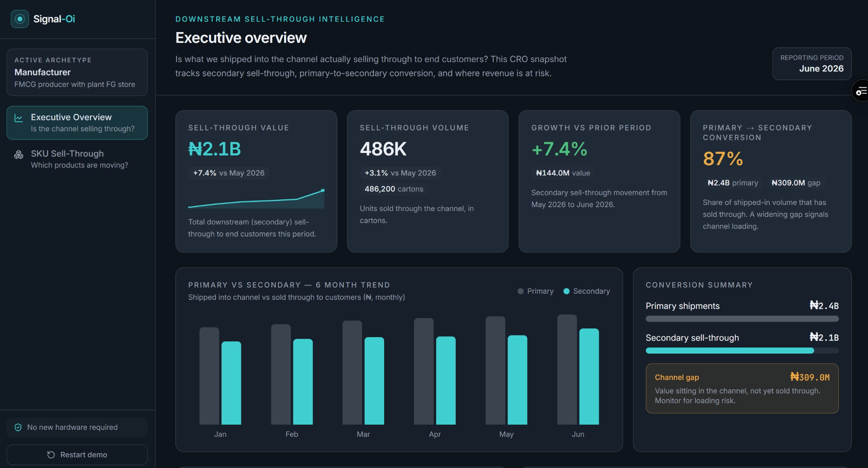Click the 87% conversion figure
This screenshot has width=868, height=468.
[x=723, y=159]
